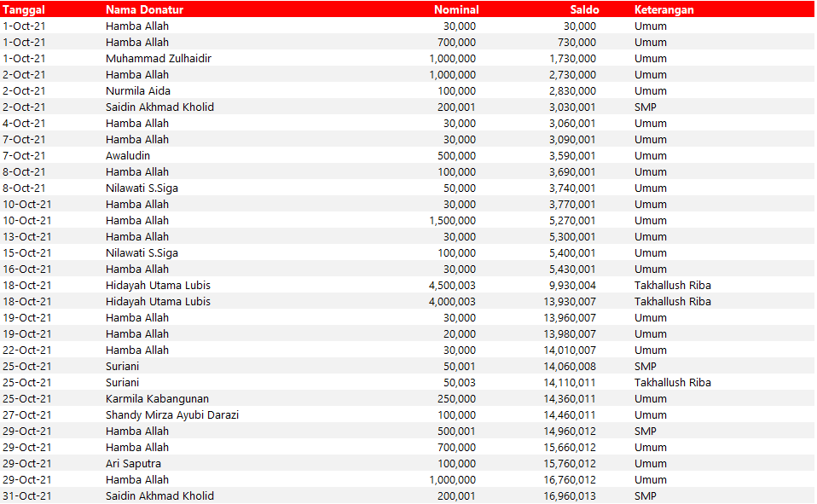Select the Awaludin donor cell
This screenshot has height=504, width=817.
pos(129,156)
